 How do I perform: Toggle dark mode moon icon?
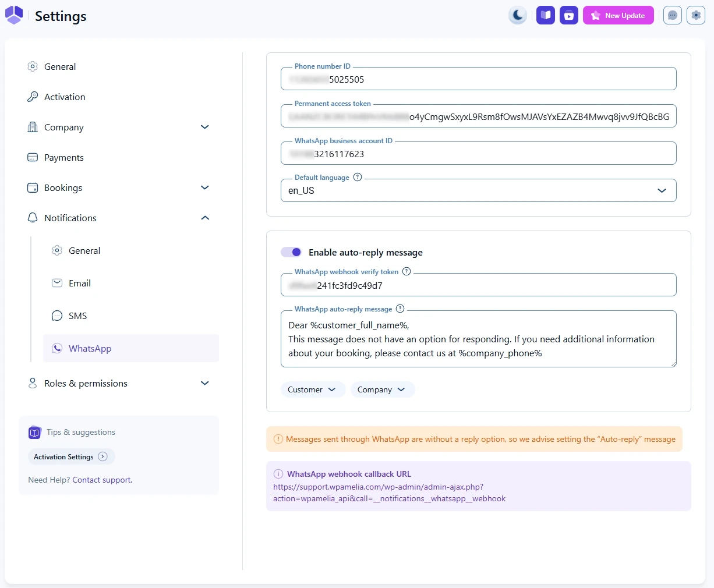click(x=517, y=15)
